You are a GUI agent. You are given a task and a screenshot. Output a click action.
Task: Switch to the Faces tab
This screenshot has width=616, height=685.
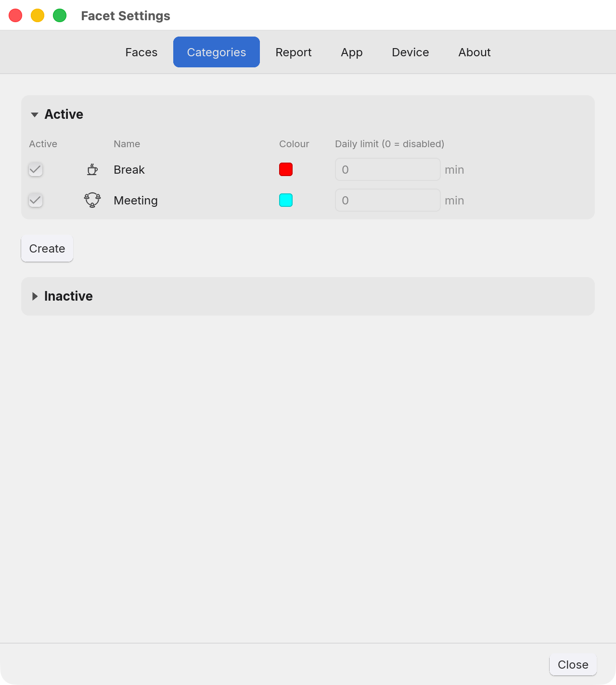(x=141, y=52)
